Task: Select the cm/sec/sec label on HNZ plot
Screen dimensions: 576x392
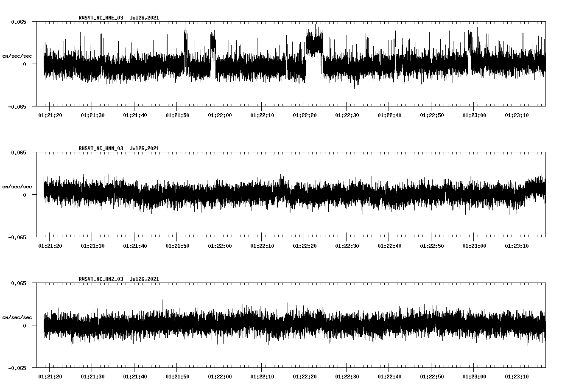Action: tap(17, 317)
